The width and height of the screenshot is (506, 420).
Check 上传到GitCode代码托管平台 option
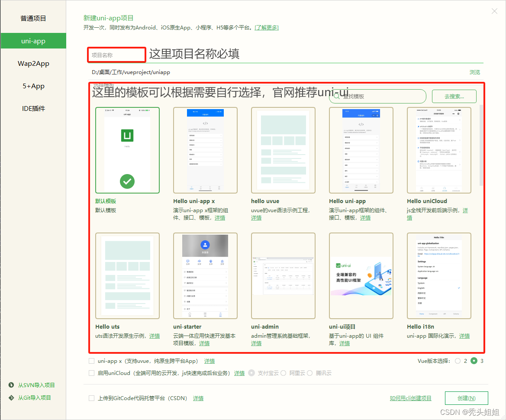point(92,398)
